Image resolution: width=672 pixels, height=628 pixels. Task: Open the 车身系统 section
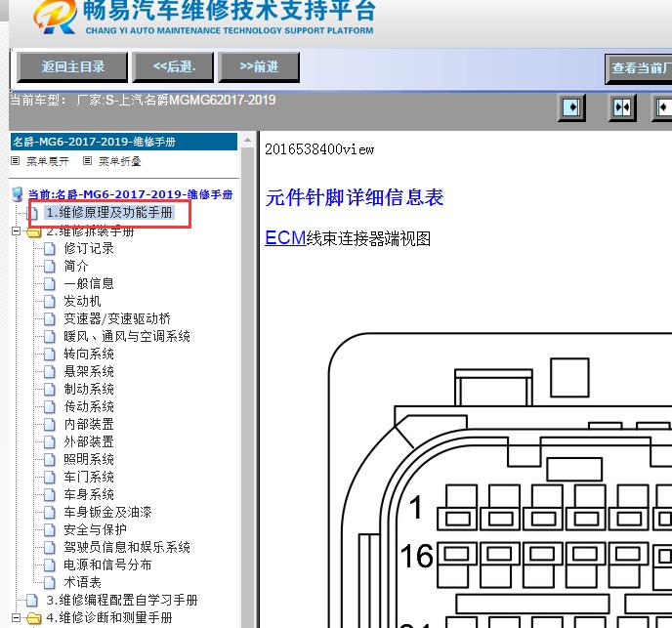point(89,494)
